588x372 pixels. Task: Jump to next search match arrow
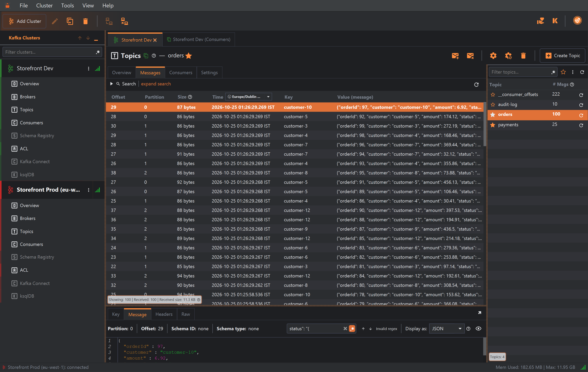coord(370,329)
